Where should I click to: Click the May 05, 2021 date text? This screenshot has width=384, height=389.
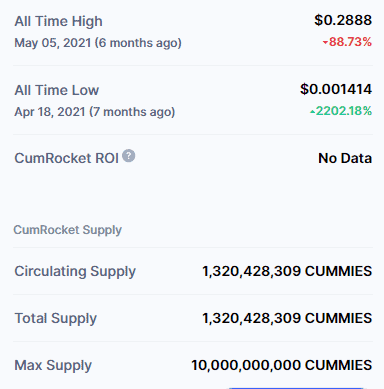tap(98, 43)
